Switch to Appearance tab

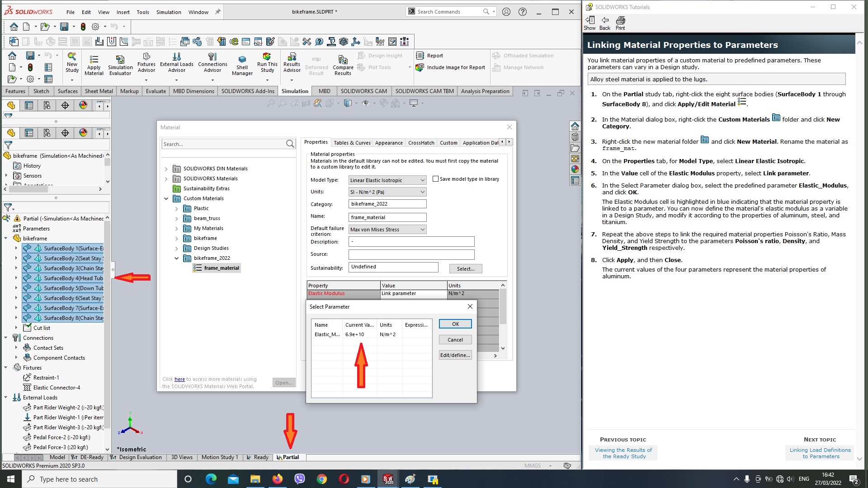[x=389, y=143]
